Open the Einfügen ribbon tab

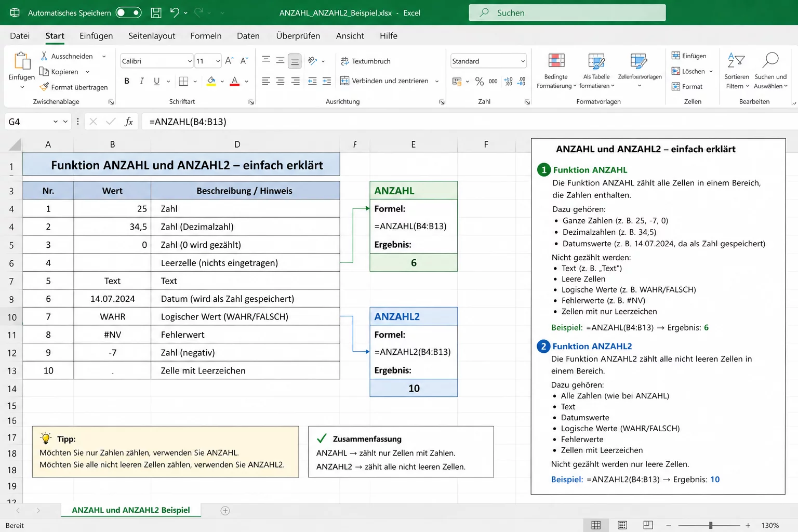tap(96, 36)
